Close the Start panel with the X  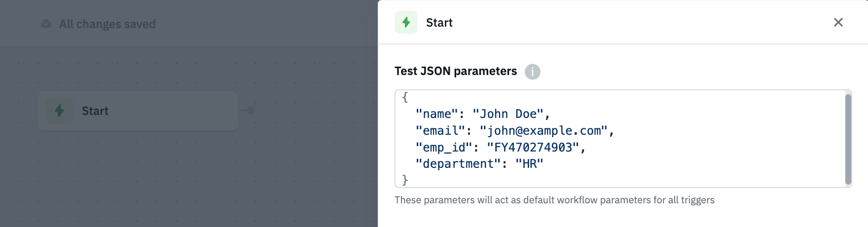tap(838, 22)
